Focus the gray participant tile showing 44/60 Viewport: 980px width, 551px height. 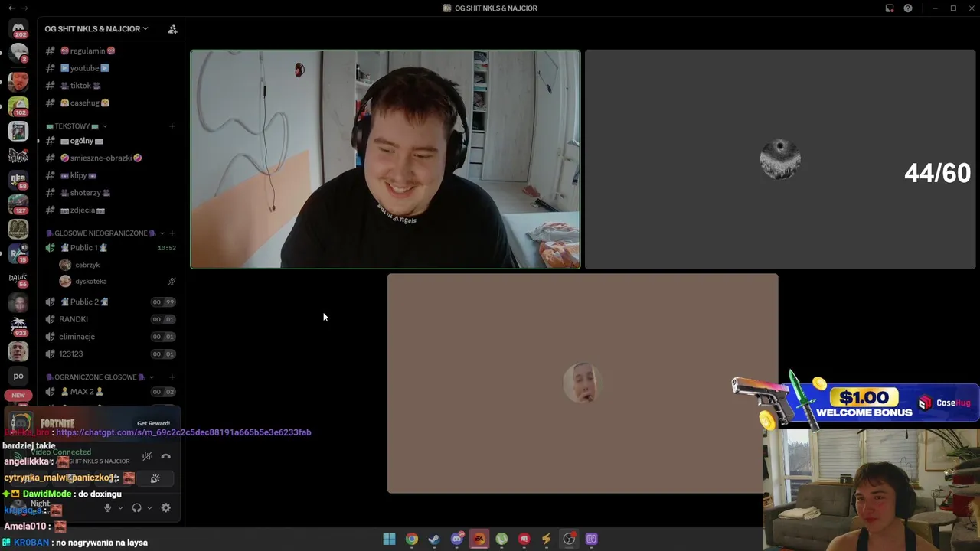pyautogui.click(x=780, y=159)
